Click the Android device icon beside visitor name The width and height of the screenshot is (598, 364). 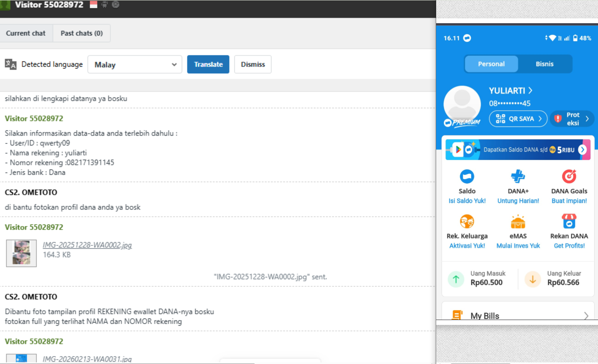coord(104,4)
